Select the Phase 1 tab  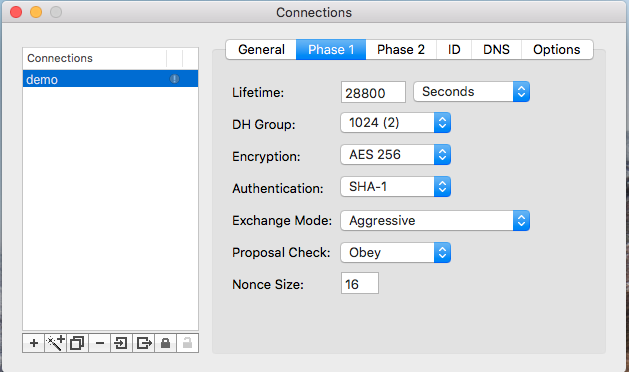pyautogui.click(x=331, y=49)
